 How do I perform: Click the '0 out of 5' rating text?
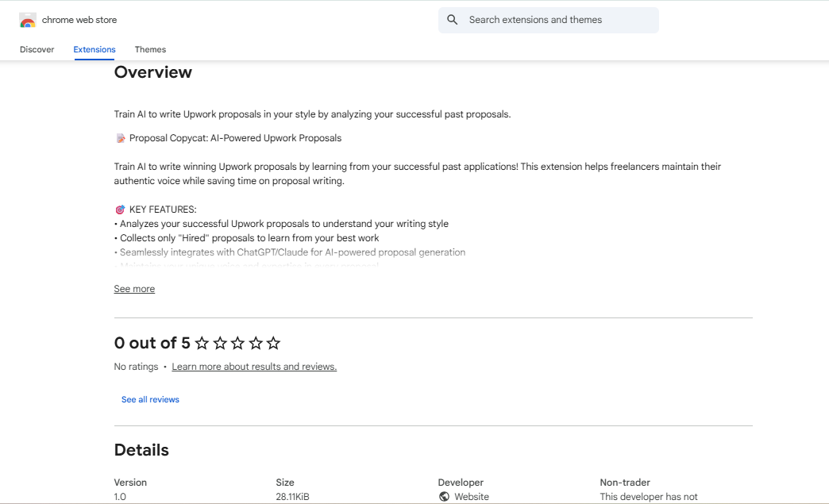[152, 344]
